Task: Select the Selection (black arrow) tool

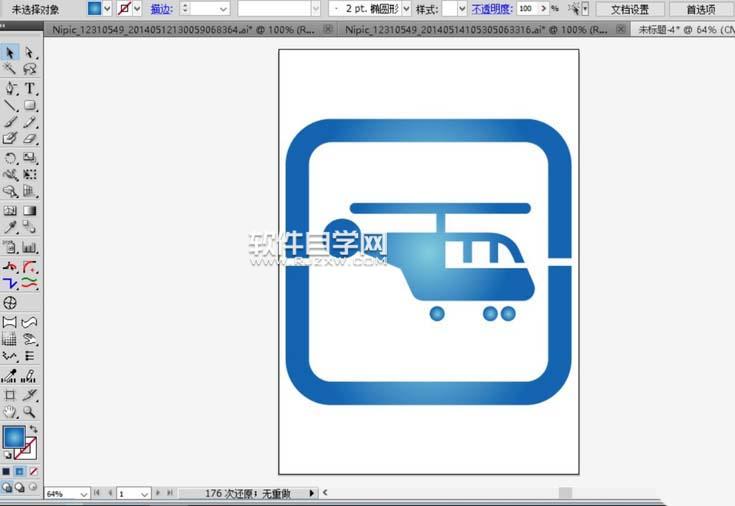Action: (10, 52)
